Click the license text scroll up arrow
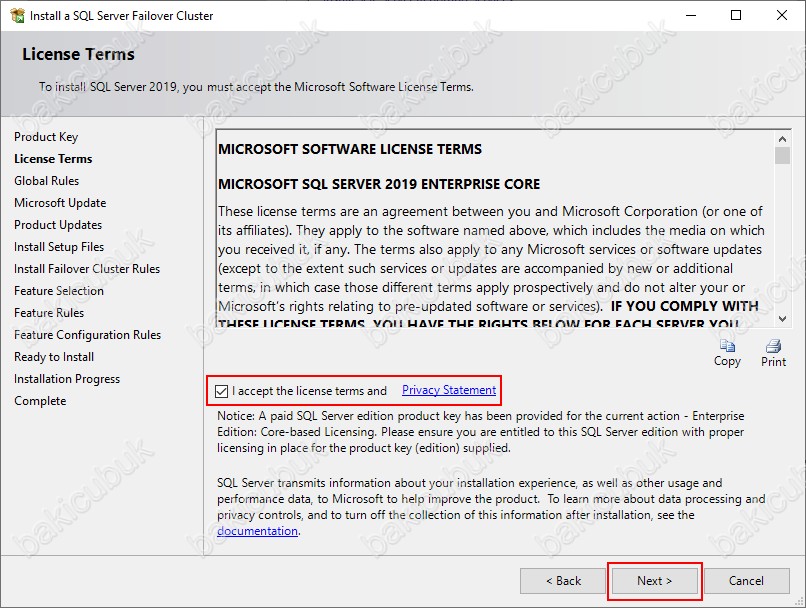 pos(782,139)
